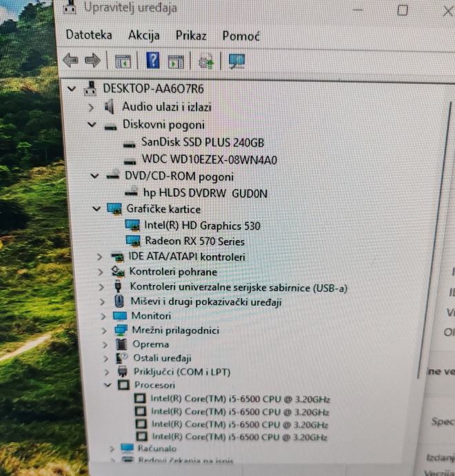Select WDC WD10EZEX-08WN4A0 drive
This screenshot has height=476, width=455.
pos(210,159)
